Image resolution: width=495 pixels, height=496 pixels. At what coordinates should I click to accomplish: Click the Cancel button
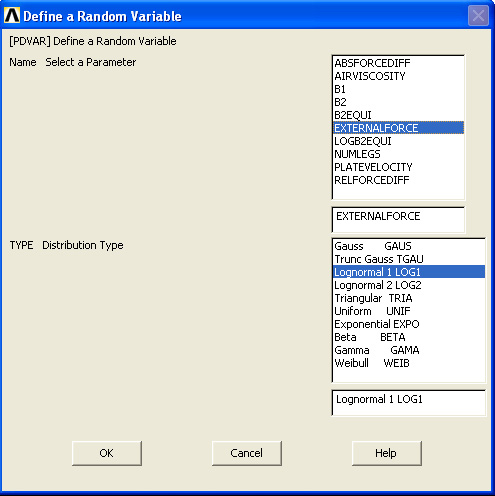(247, 453)
